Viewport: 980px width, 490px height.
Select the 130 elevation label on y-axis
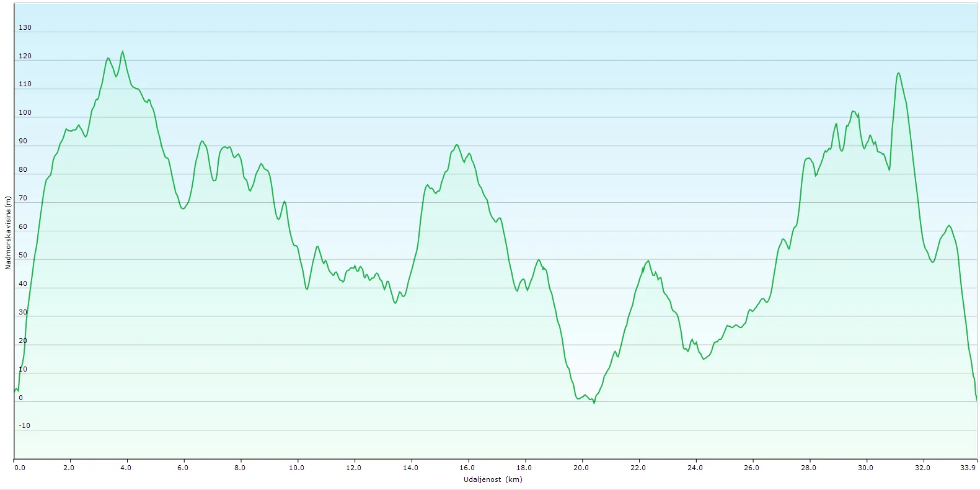pos(25,27)
